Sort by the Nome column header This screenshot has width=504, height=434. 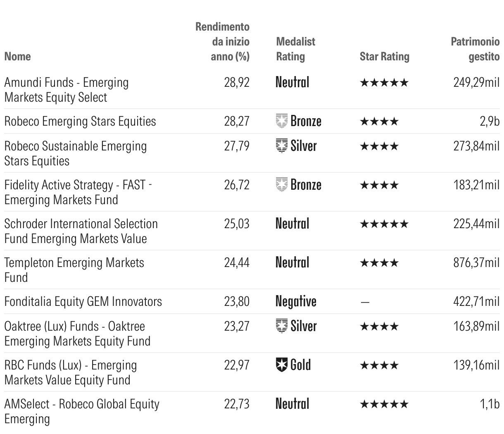point(18,56)
